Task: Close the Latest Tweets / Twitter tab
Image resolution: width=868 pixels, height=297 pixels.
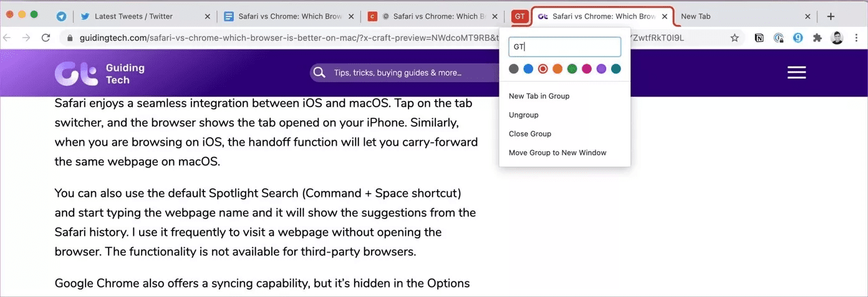Action: 208,16
